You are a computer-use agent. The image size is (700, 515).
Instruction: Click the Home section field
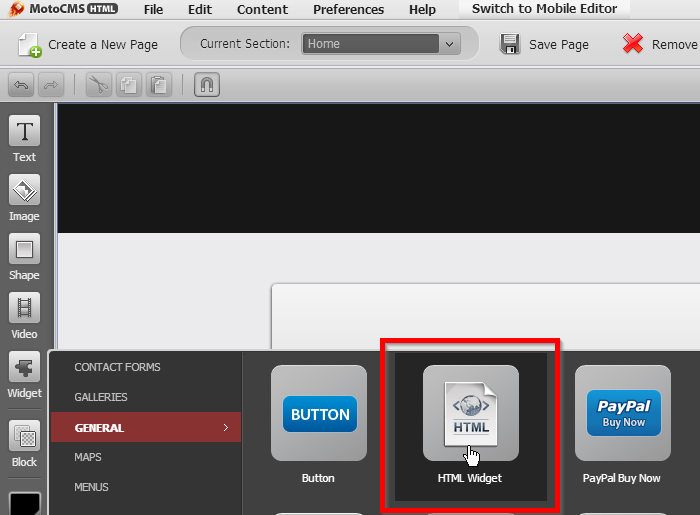coord(371,44)
